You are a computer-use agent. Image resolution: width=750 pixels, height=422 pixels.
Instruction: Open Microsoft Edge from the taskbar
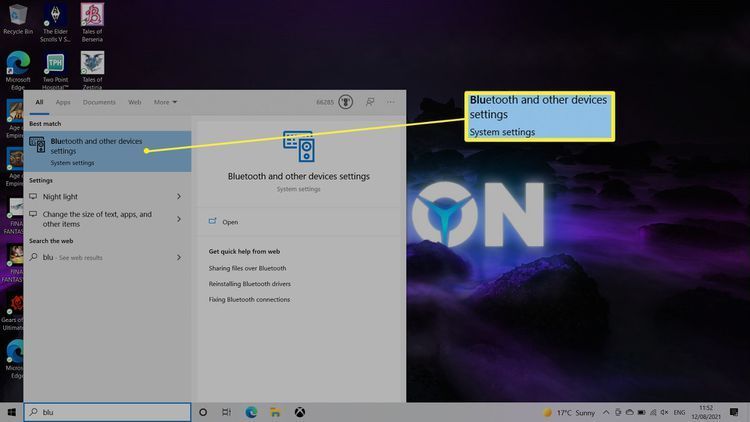[251, 412]
